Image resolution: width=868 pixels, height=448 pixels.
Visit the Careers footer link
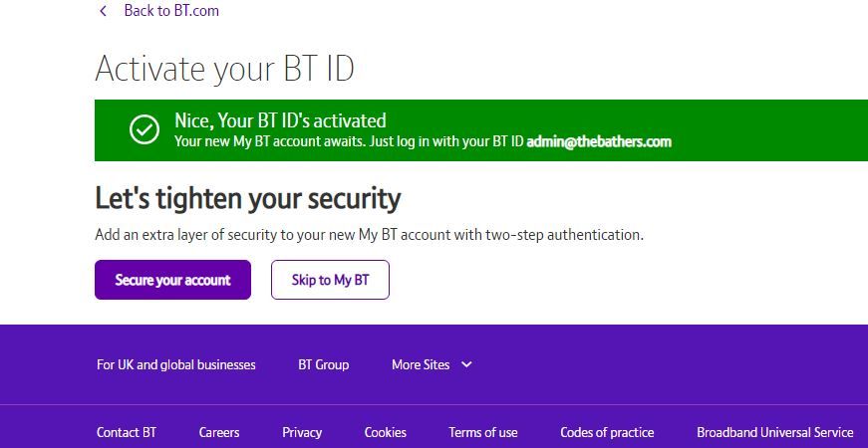click(x=219, y=432)
